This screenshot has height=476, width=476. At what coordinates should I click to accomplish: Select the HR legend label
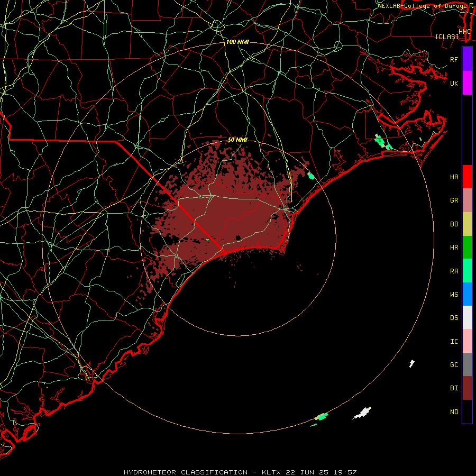point(454,248)
